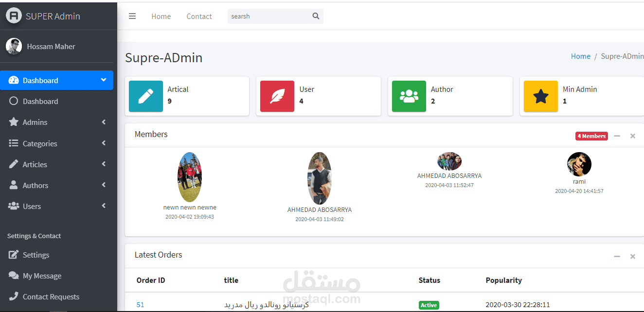
Task: Minimize the Members panel
Action: [617, 136]
